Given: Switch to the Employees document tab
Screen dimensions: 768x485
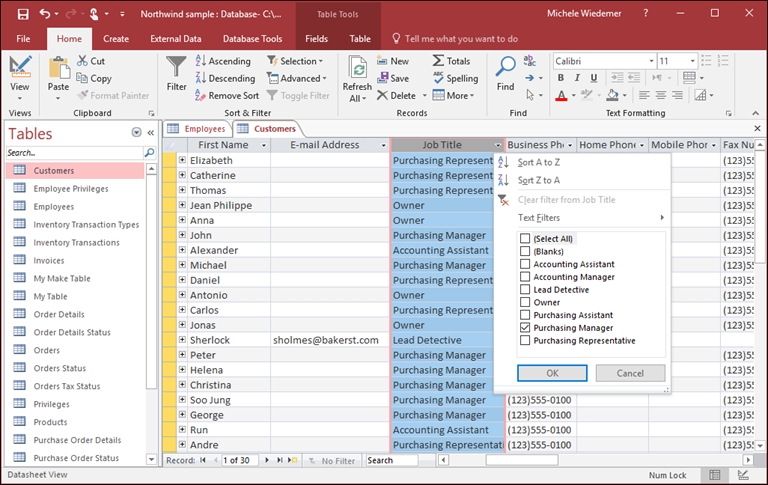Looking at the screenshot, I should point(197,129).
